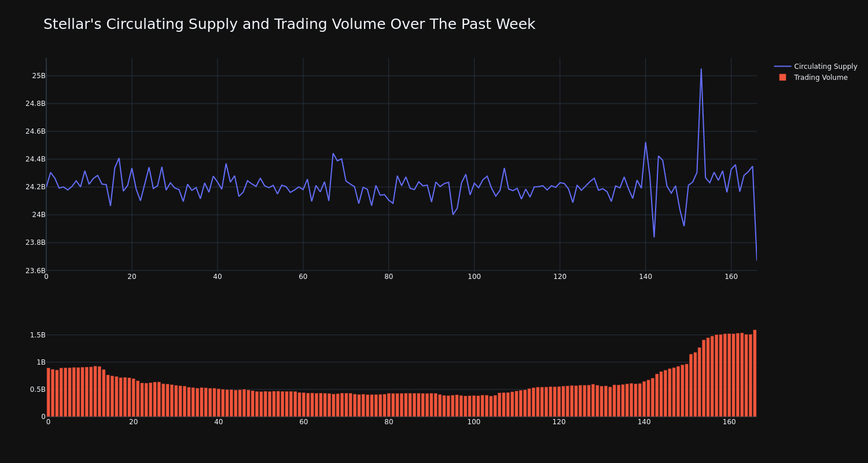
Task: Click the supply line peak above 25B
Action: click(x=701, y=69)
